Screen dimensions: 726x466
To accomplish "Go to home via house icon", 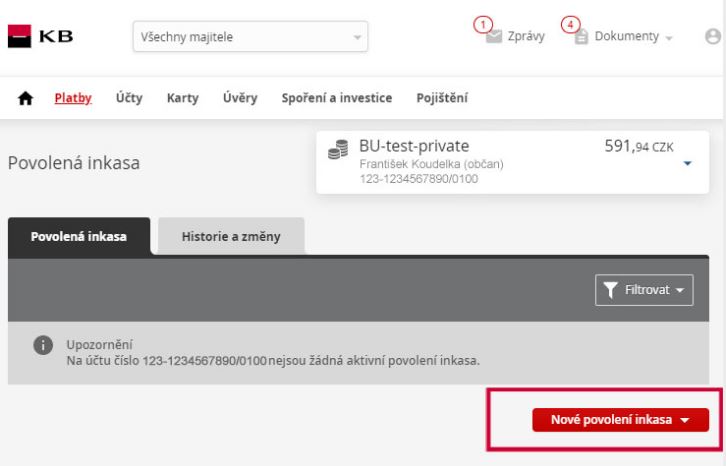I will point(25,98).
